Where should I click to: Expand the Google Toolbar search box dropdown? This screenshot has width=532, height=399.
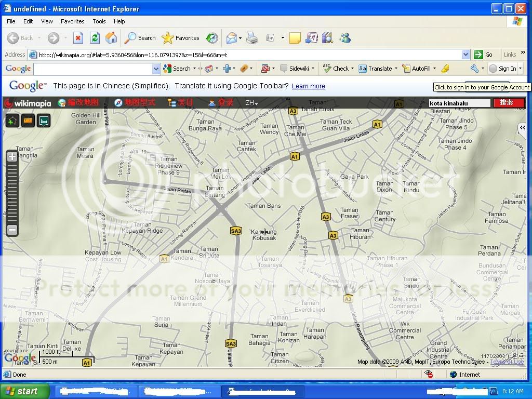pos(156,69)
